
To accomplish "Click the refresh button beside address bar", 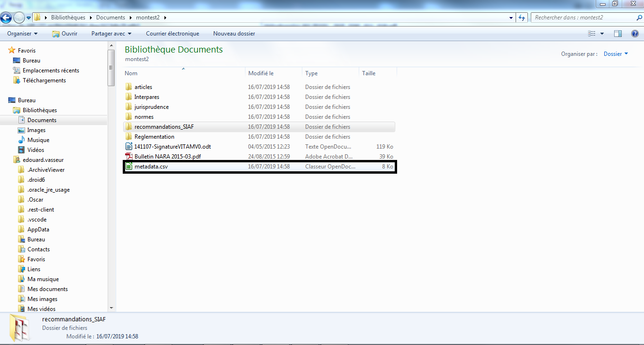I will click(x=522, y=18).
